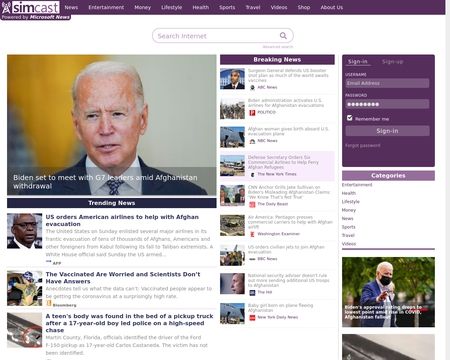
Task: Open the Entertainment menu in navigation bar
Action: click(106, 7)
